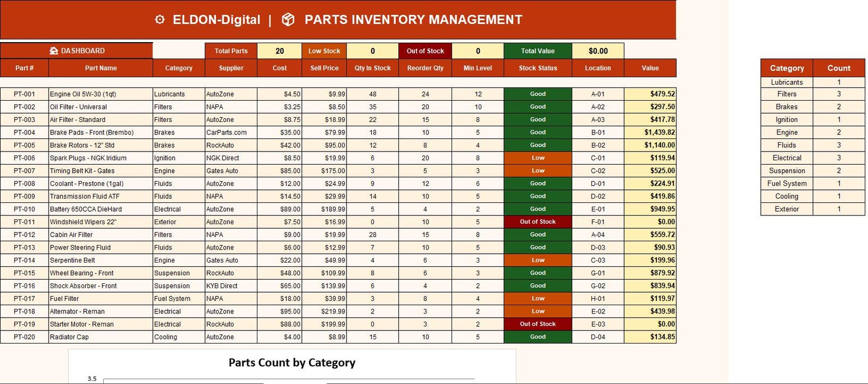
Task: Select Serpentine Belt cell
Action: point(101,260)
